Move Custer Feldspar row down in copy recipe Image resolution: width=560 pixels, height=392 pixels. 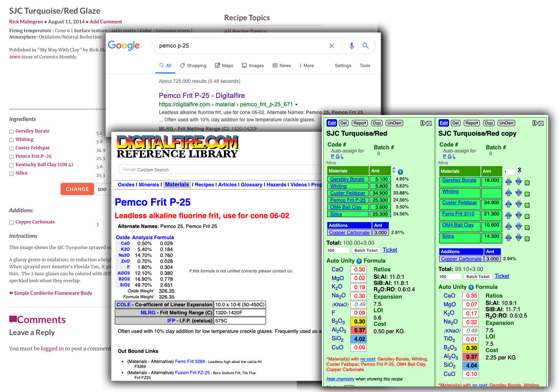[518, 204]
